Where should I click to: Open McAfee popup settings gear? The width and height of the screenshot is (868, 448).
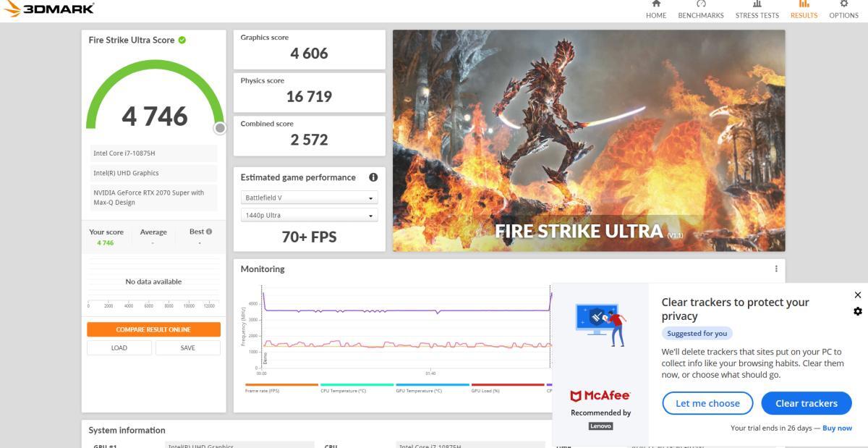(x=858, y=311)
